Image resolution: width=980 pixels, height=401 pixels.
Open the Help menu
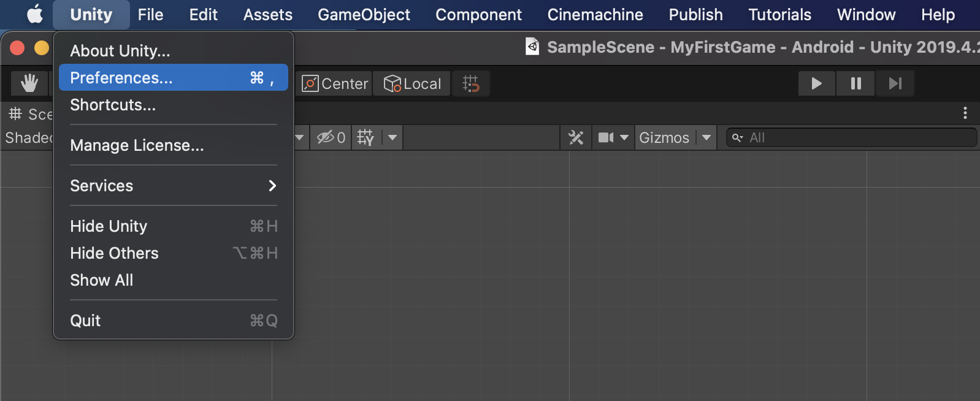click(938, 14)
